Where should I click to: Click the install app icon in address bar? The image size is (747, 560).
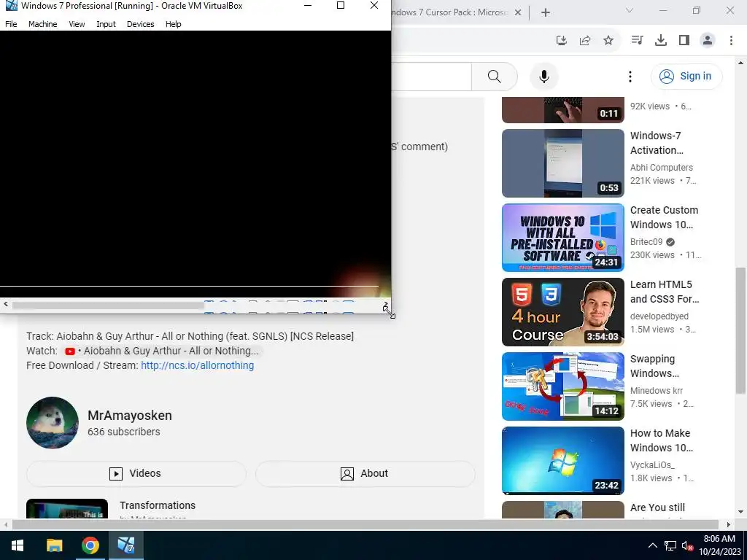click(x=562, y=41)
